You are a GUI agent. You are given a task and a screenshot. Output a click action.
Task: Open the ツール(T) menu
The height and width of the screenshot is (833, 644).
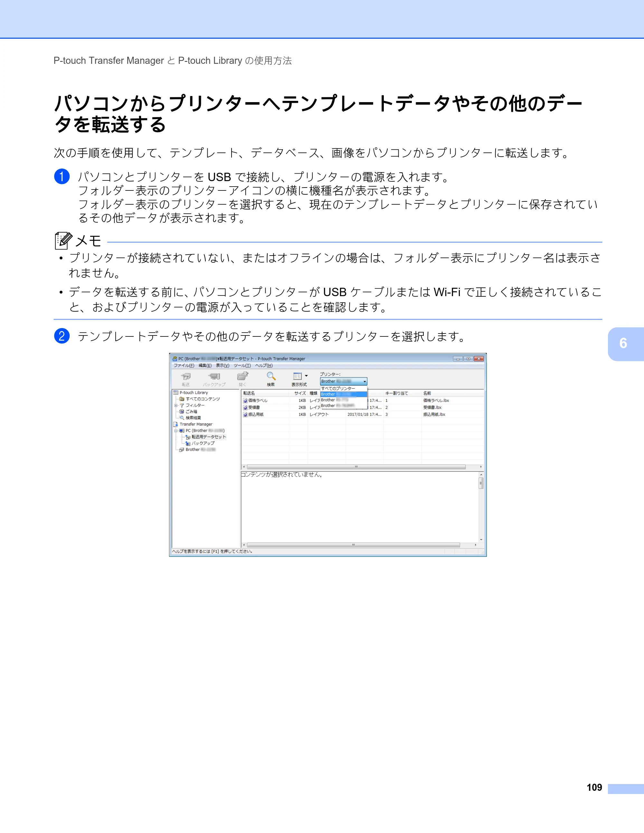[x=242, y=365]
